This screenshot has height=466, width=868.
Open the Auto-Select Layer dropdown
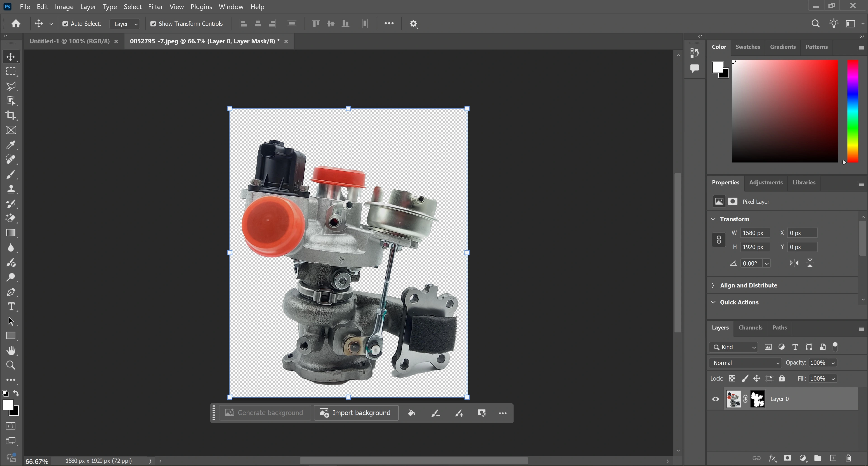tap(125, 24)
